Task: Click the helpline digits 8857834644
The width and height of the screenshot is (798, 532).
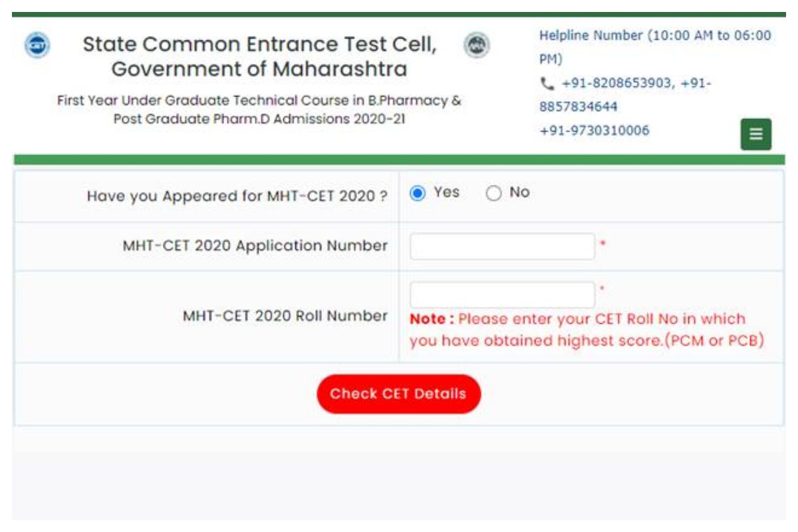Action: click(578, 107)
